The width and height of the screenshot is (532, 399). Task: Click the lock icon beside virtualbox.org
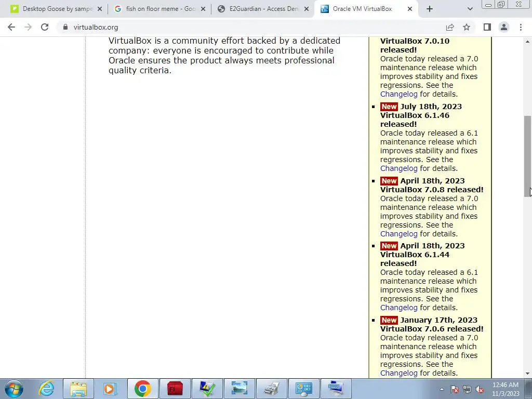tap(65, 27)
